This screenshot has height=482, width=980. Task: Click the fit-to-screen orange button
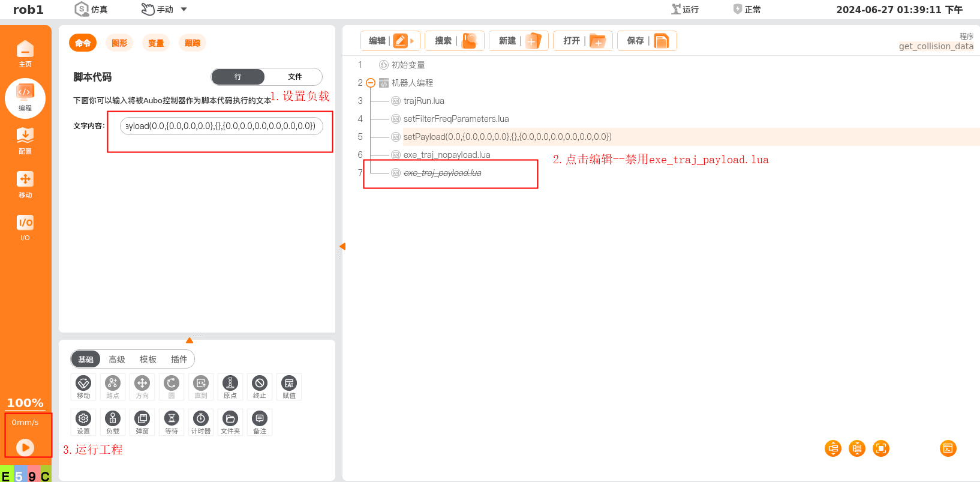881,448
